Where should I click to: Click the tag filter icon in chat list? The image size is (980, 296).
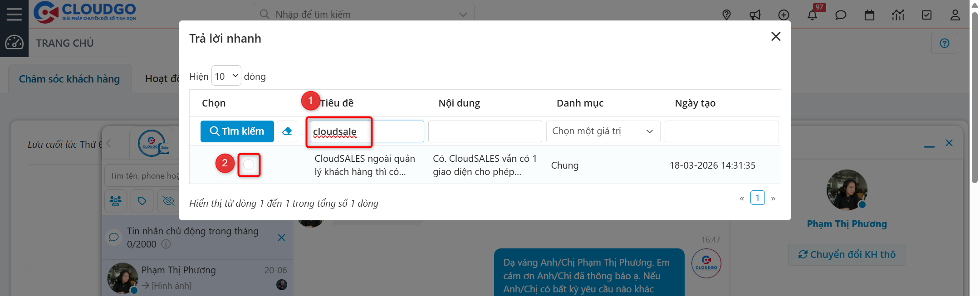[x=142, y=201]
